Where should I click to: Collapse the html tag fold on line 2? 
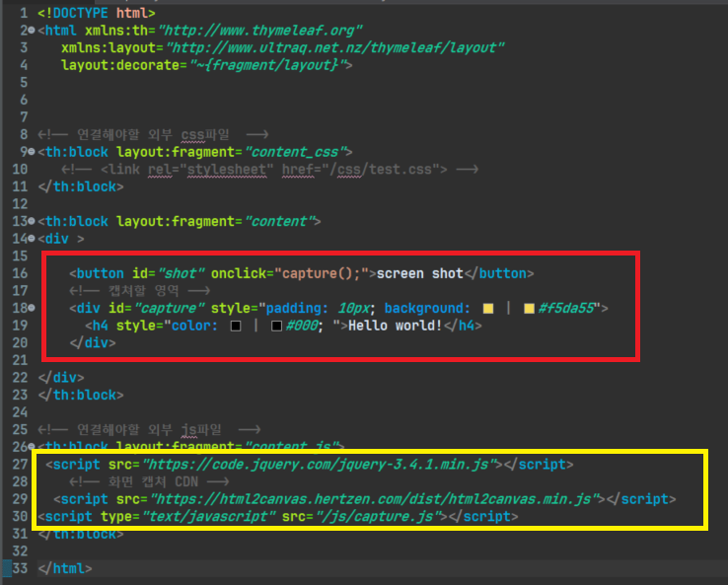pyautogui.click(x=32, y=31)
